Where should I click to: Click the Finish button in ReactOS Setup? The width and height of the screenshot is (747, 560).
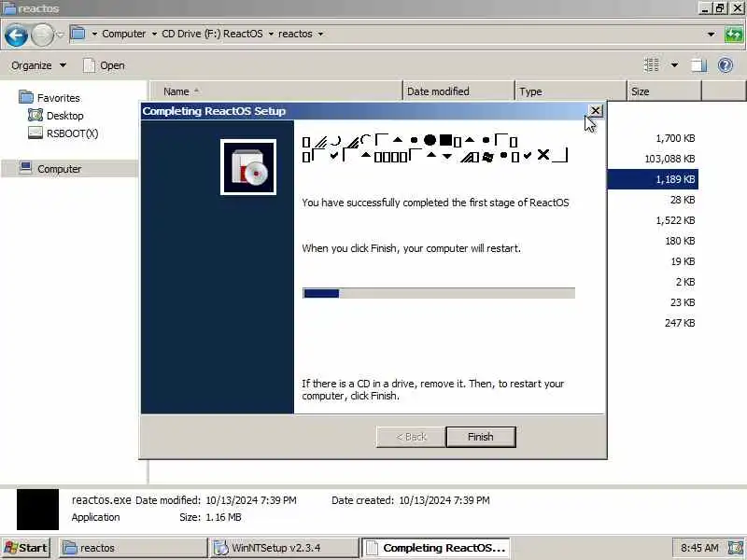(481, 437)
